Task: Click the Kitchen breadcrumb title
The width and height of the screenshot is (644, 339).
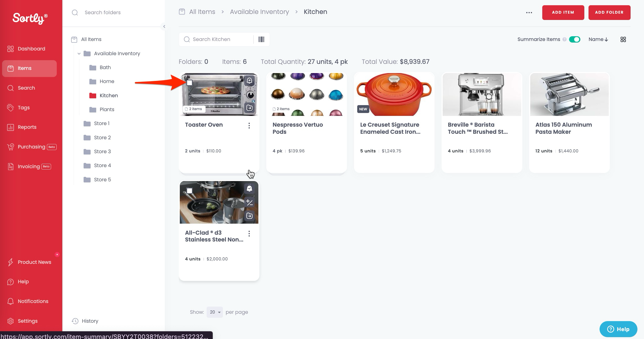Action: [315, 12]
